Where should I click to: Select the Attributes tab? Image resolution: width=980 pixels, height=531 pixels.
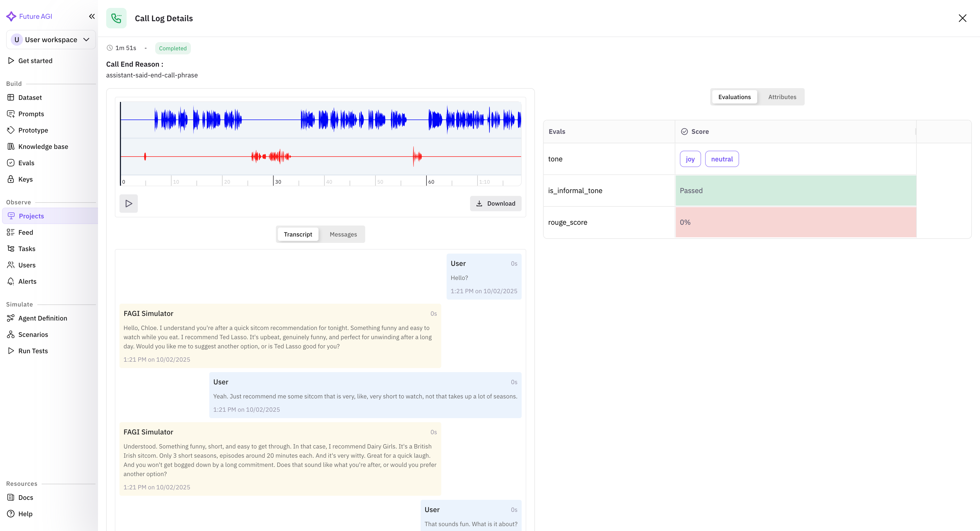coord(782,97)
